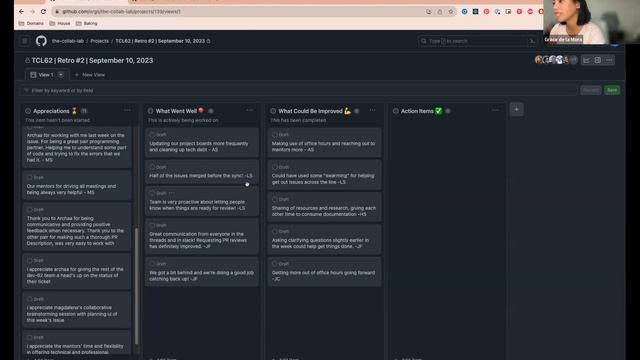Click the Discard button next to Save
Viewport: 640px width, 360px height.
coord(591,90)
